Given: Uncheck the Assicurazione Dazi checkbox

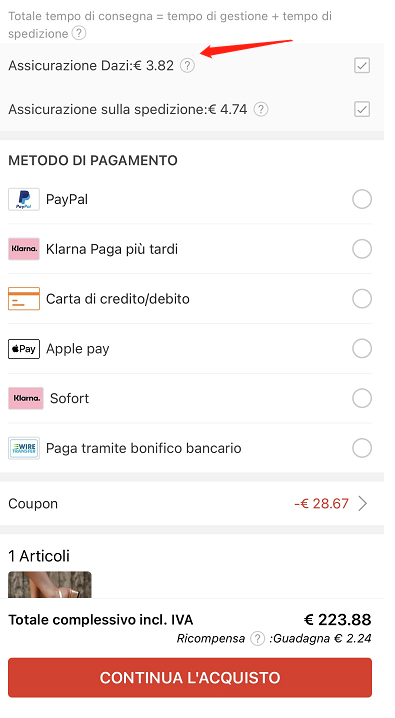Looking at the screenshot, I should pyautogui.click(x=362, y=65).
